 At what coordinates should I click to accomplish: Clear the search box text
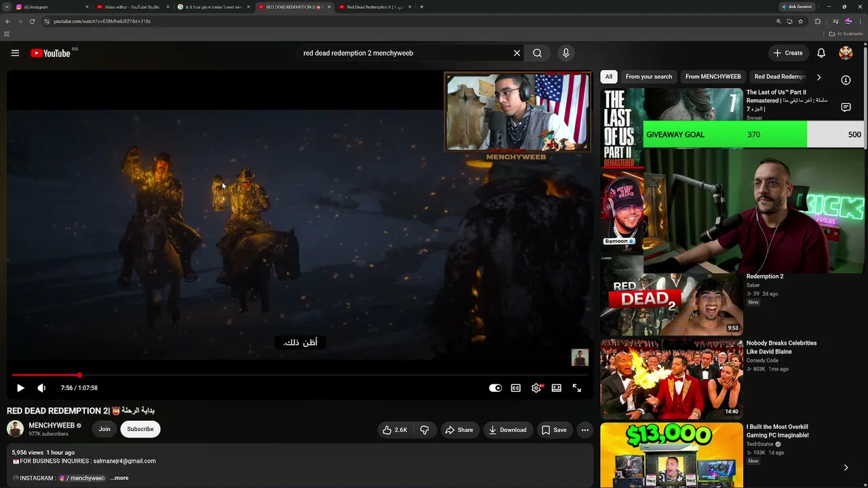517,53
